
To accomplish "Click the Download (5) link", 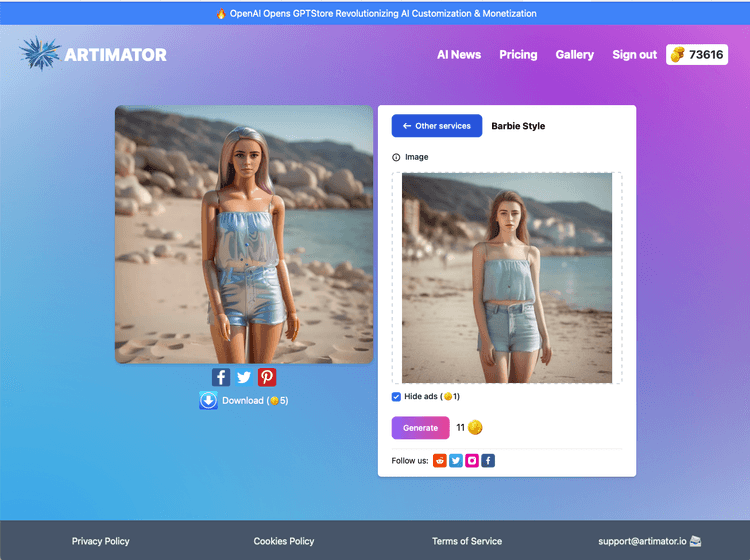I will (255, 401).
